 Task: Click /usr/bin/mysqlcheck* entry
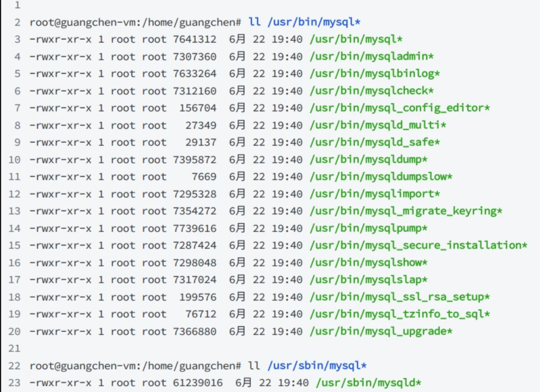(371, 91)
